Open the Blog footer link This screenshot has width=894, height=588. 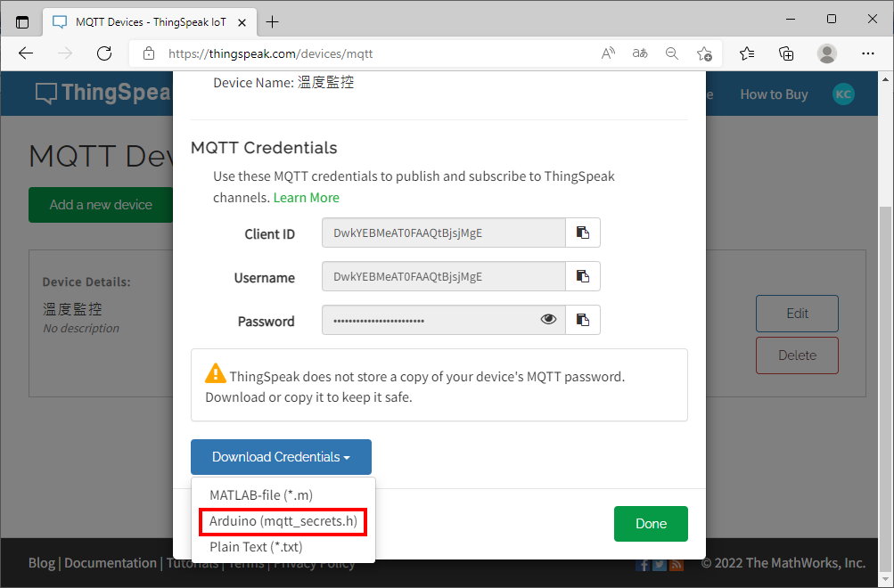point(42,563)
